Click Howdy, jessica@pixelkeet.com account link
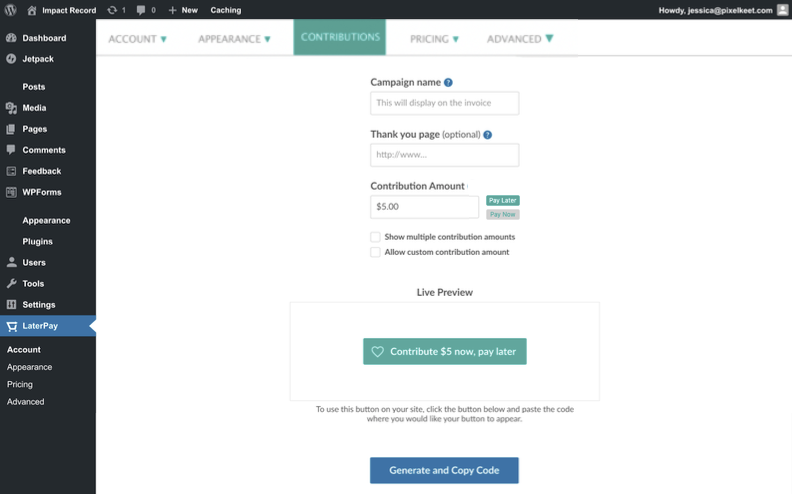792x494 pixels. (715, 10)
